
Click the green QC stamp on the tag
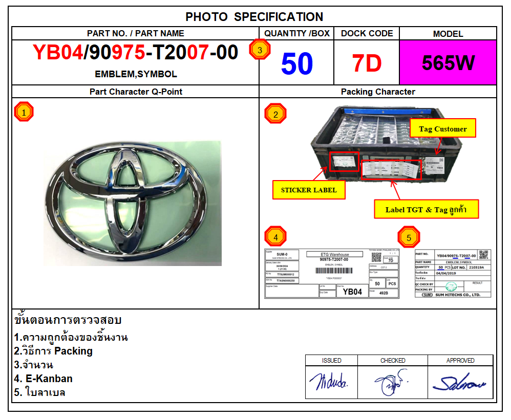(x=451, y=286)
